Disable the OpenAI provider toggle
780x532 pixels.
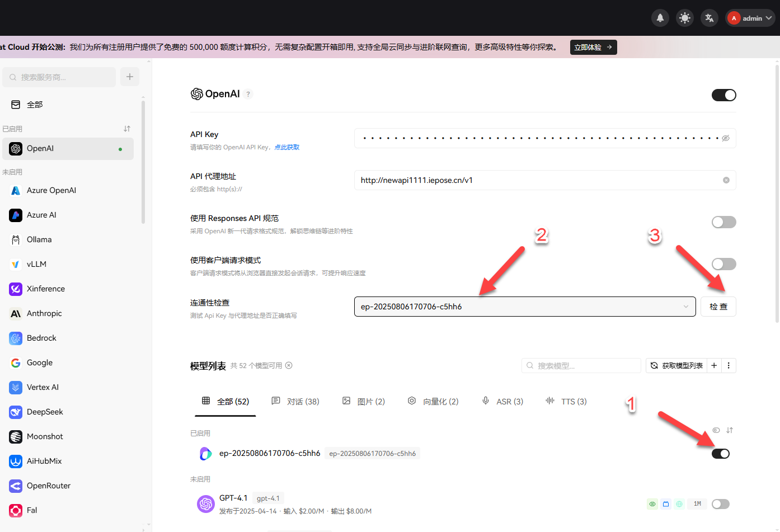coord(723,95)
